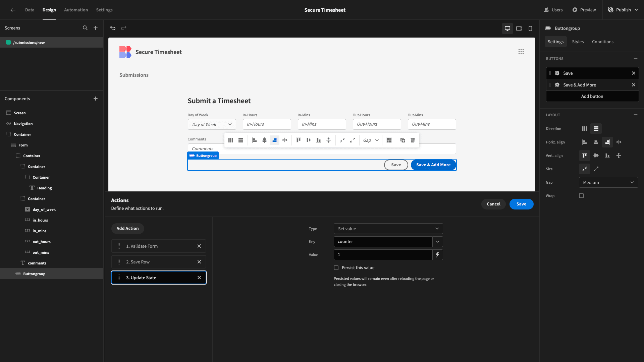This screenshot has width=644, height=362.
Task: Remove Save & Add More from Buttons list
Action: (x=634, y=85)
